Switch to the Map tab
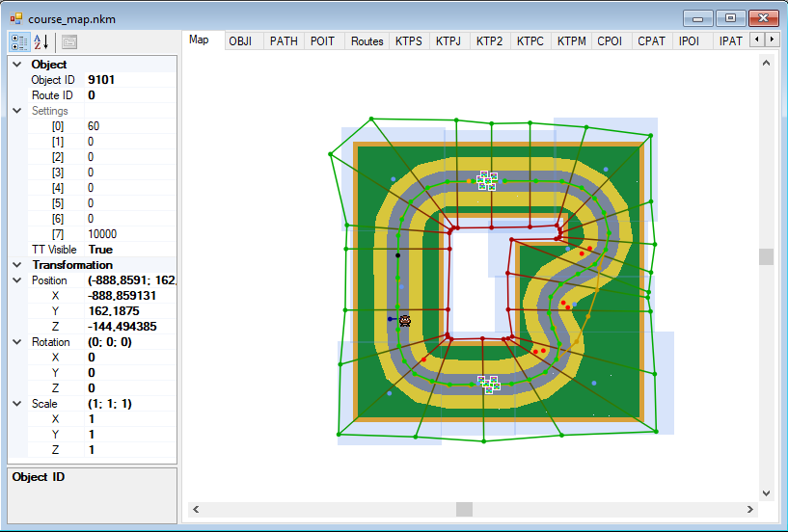The width and height of the screenshot is (788, 532). pyautogui.click(x=199, y=40)
